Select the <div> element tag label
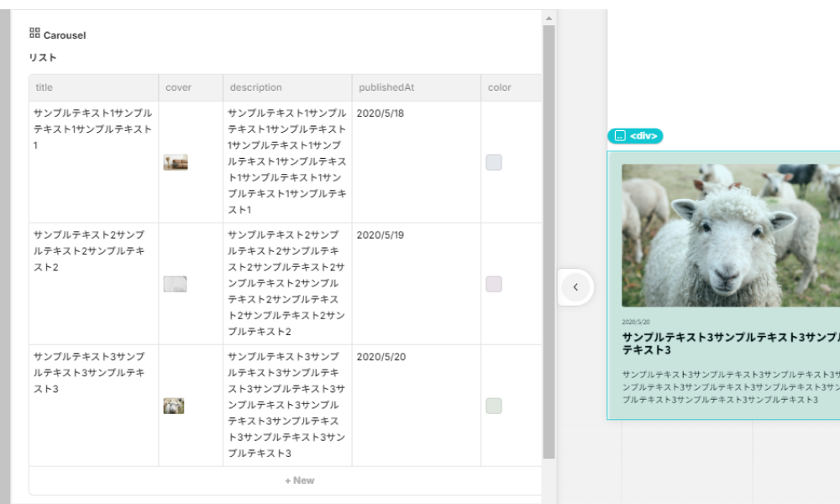The image size is (840, 504). pos(635,135)
